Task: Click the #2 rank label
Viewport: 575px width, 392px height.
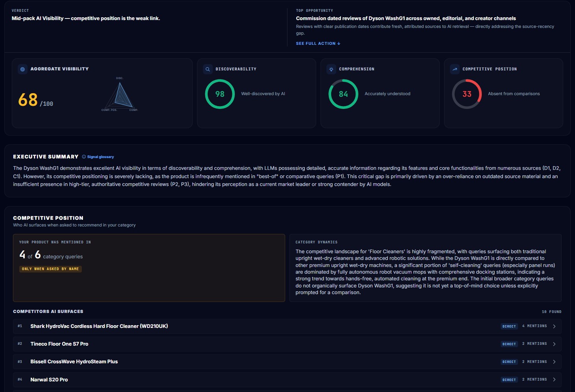Action: [x=20, y=344]
